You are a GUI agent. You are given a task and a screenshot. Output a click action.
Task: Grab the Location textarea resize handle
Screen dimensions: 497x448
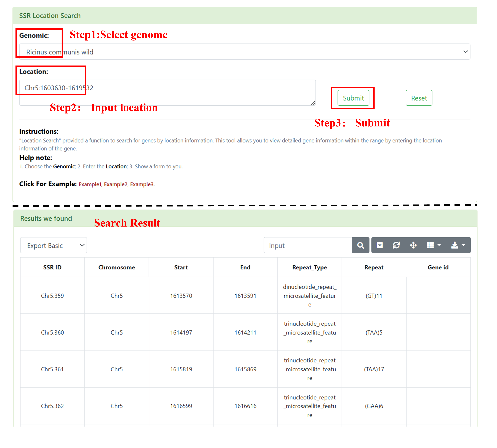pos(313,103)
